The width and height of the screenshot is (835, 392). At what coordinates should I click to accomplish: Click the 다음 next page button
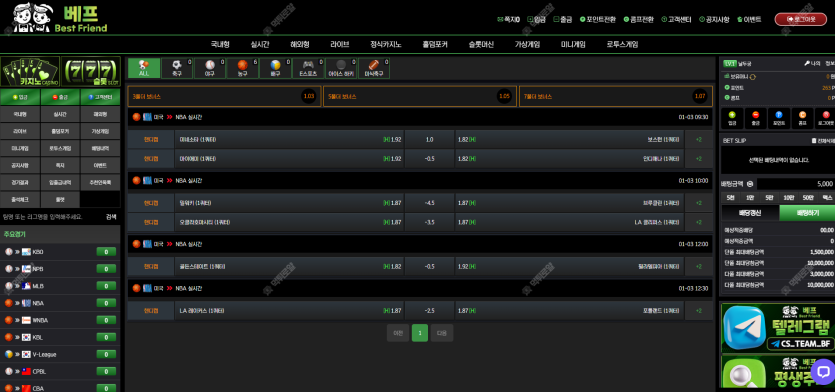[x=442, y=333]
